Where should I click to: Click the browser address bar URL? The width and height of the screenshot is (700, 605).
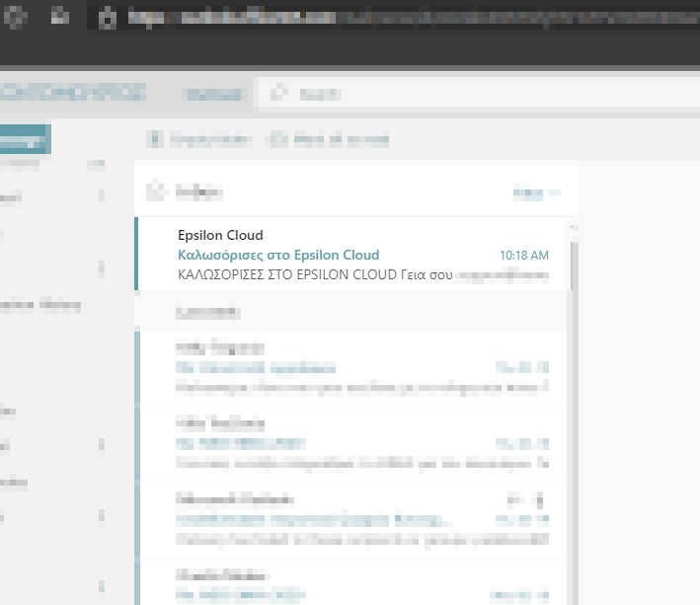[x=395, y=17]
